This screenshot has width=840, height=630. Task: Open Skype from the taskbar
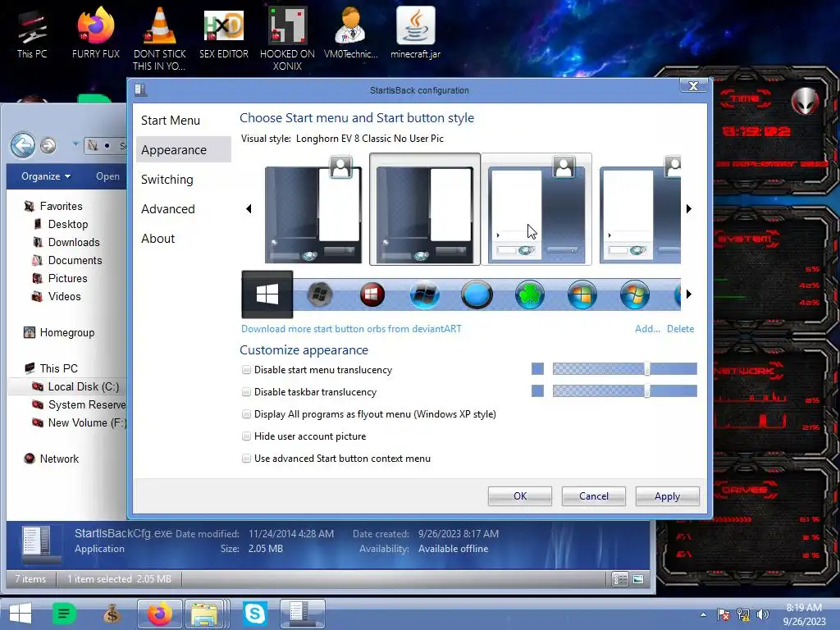click(254, 614)
